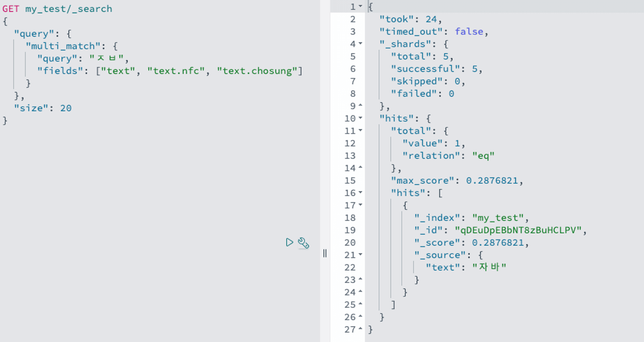
Task: Toggle fold arrow at line 26
Action: (361, 316)
